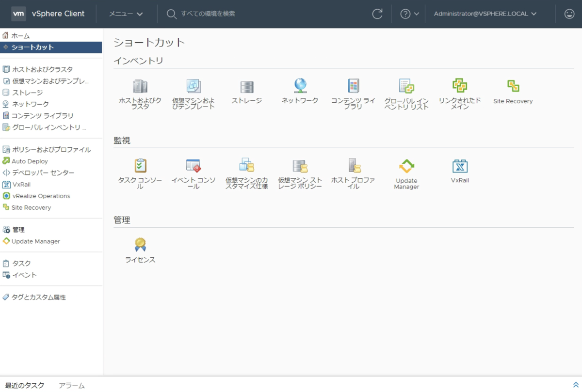Select ショートカット in sidebar
Image resolution: width=582 pixels, height=392 pixels.
[x=51, y=47]
